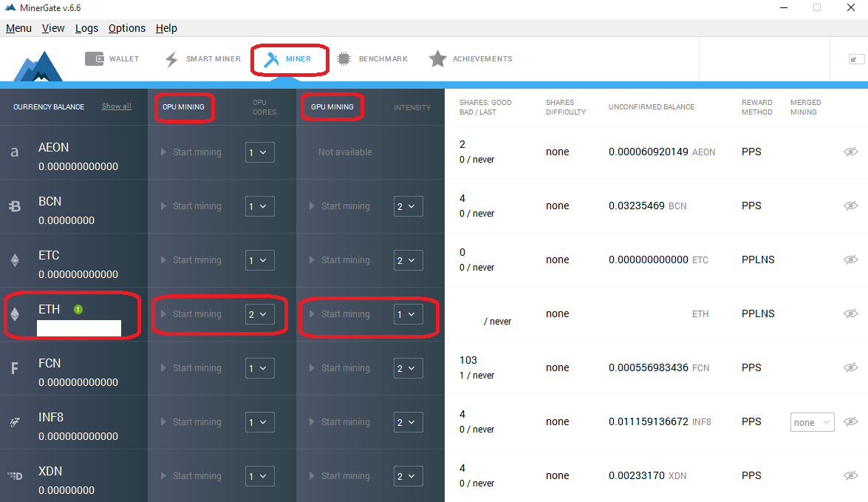Image resolution: width=868 pixels, height=502 pixels.
Task: Open the Logs menu
Action: (x=87, y=28)
